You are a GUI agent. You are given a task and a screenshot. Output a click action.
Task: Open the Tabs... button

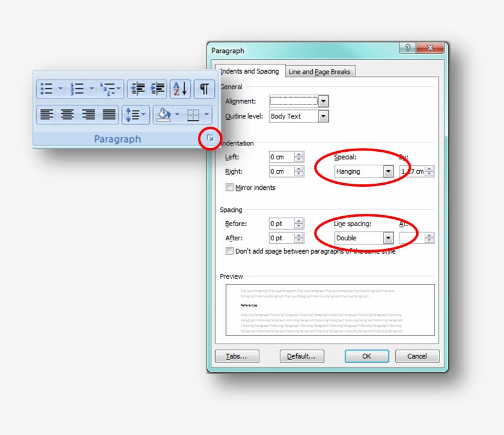pyautogui.click(x=237, y=356)
